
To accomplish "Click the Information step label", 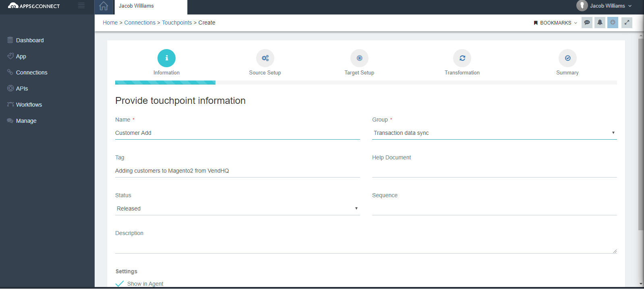I will click(x=166, y=72).
